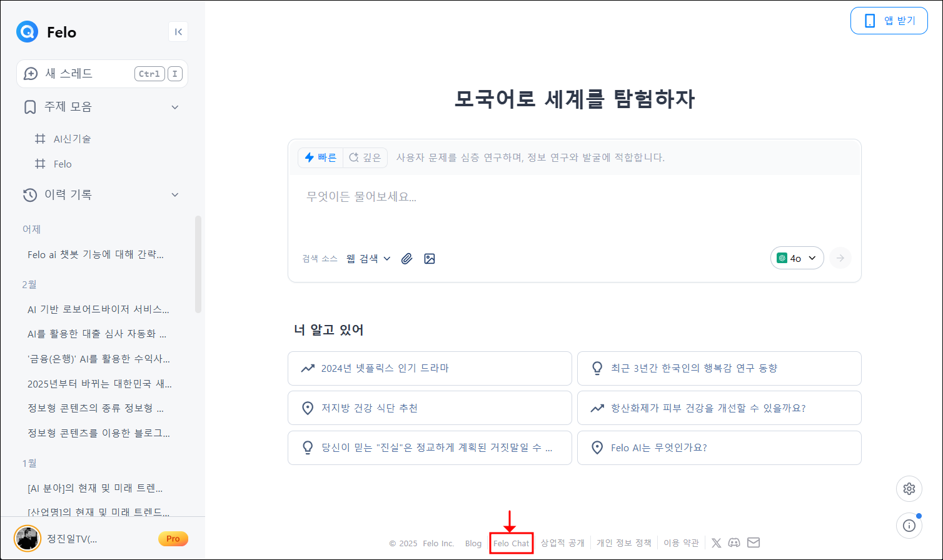Open the Felo Chat footer link
Viewport: 943px width, 560px height.
[511, 544]
